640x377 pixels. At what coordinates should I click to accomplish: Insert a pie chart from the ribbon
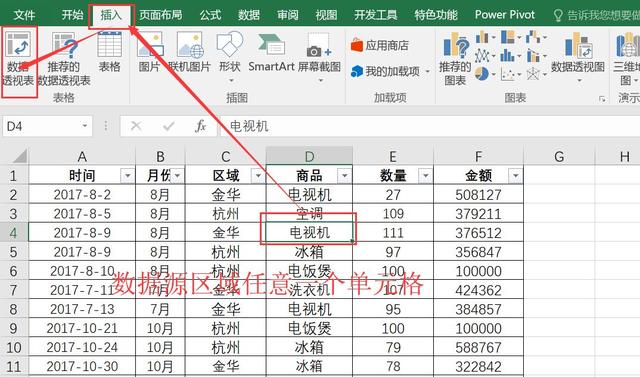pyautogui.click(x=482, y=74)
